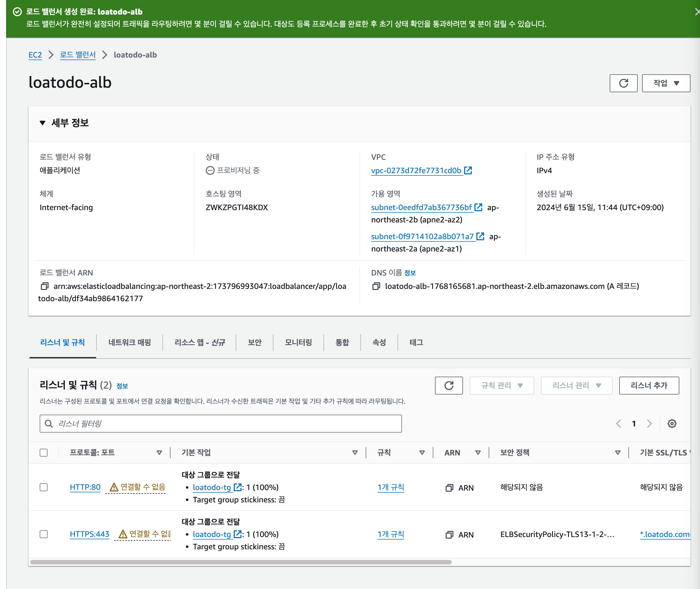Select all listeners with header checkbox
Image resolution: width=700 pixels, height=589 pixels.
tap(44, 453)
